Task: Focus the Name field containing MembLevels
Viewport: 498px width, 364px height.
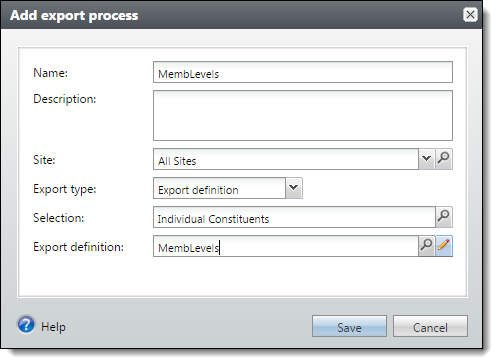Action: pyautogui.click(x=303, y=72)
